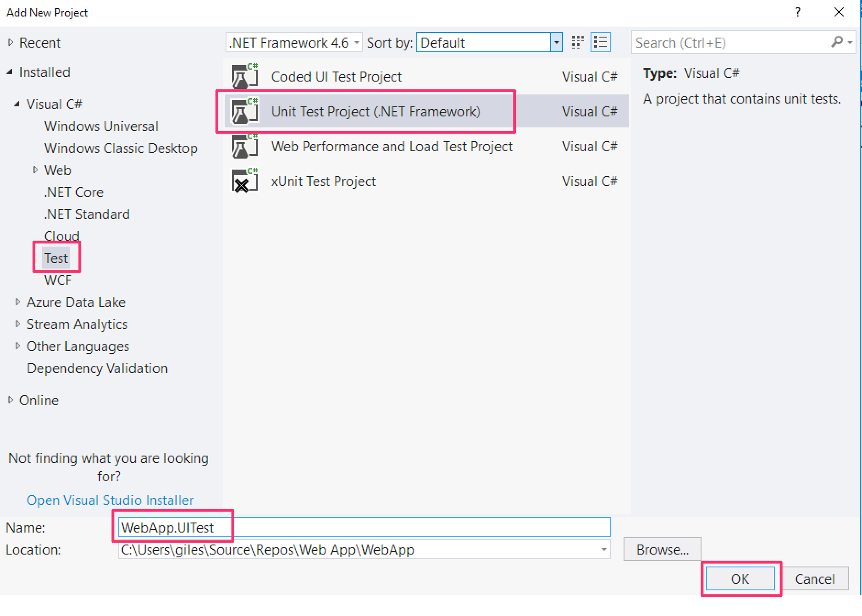Close the Add New Project dialog

point(839,12)
